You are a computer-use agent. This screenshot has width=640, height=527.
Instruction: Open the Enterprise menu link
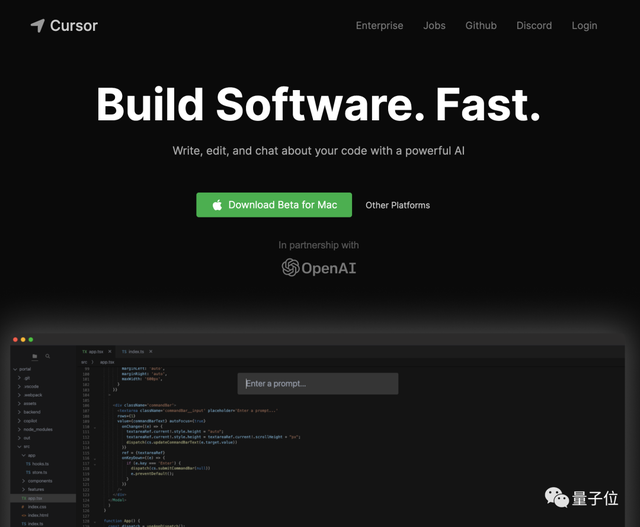click(x=379, y=26)
